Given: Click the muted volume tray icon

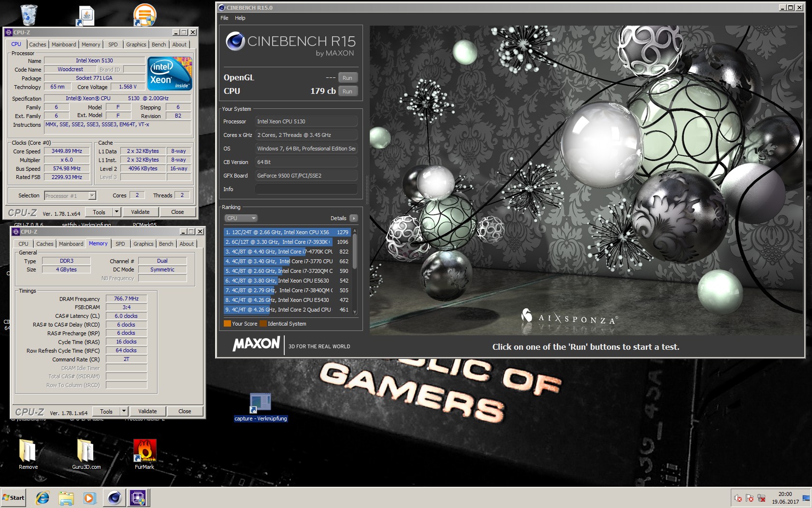Looking at the screenshot, I should tap(738, 498).
